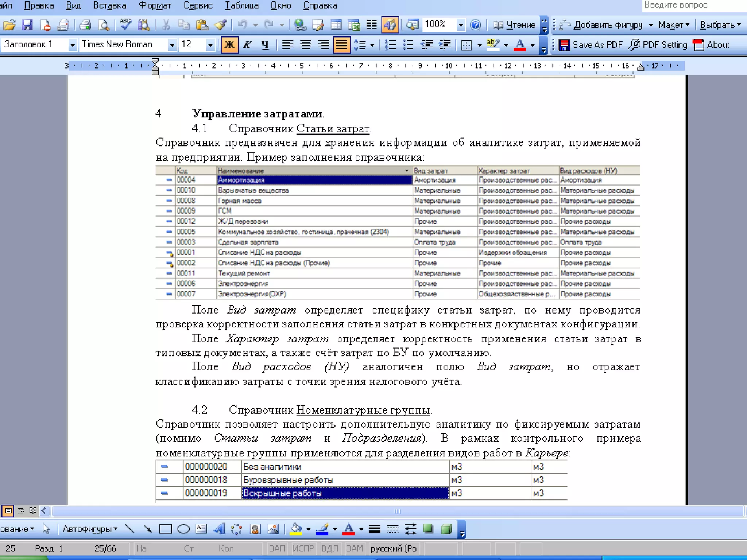Align text right

click(323, 45)
